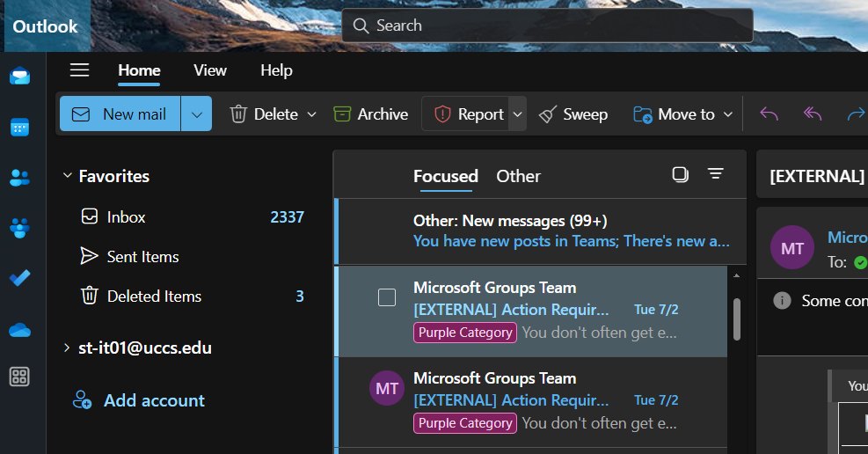Switch to the View ribbon tab
Image resolution: width=868 pixels, height=454 pixels.
click(210, 70)
